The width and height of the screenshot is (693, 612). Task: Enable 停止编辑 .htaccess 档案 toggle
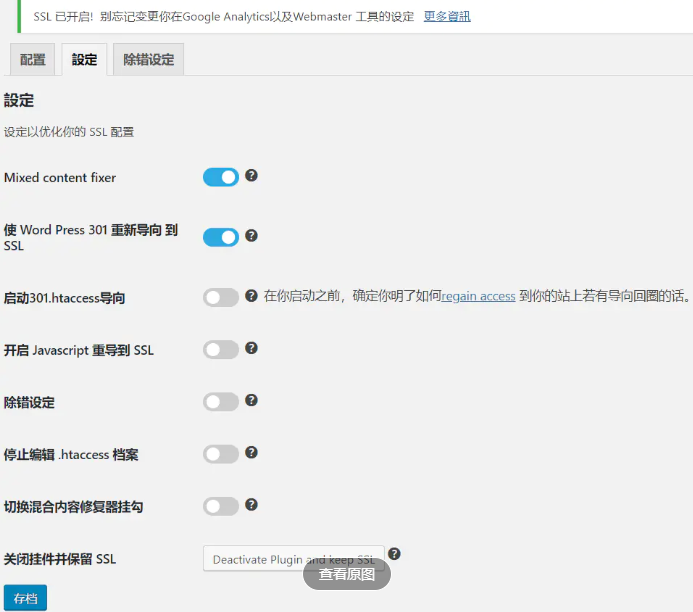pos(221,454)
